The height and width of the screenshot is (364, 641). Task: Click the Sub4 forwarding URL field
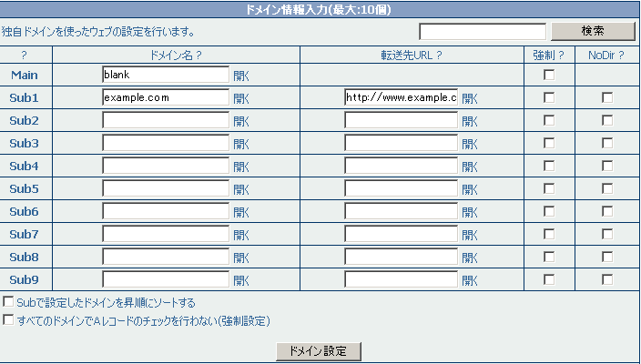401,166
